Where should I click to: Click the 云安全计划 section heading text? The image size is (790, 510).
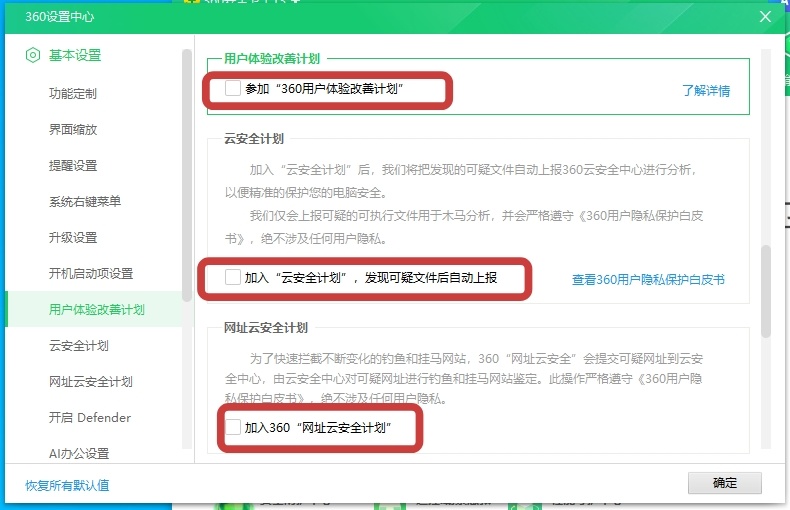pyautogui.click(x=254, y=139)
